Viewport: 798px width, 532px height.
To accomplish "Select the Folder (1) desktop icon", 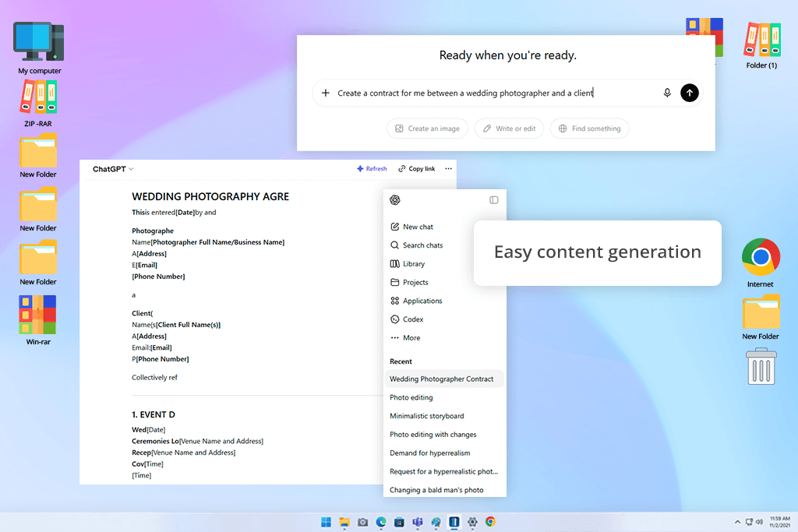I will click(x=761, y=45).
